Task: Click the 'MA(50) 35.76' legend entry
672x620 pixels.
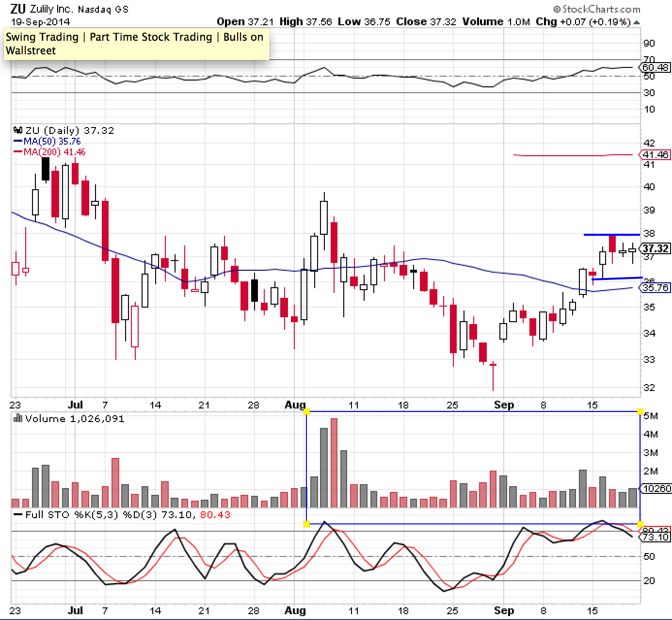Action: pyautogui.click(x=48, y=141)
